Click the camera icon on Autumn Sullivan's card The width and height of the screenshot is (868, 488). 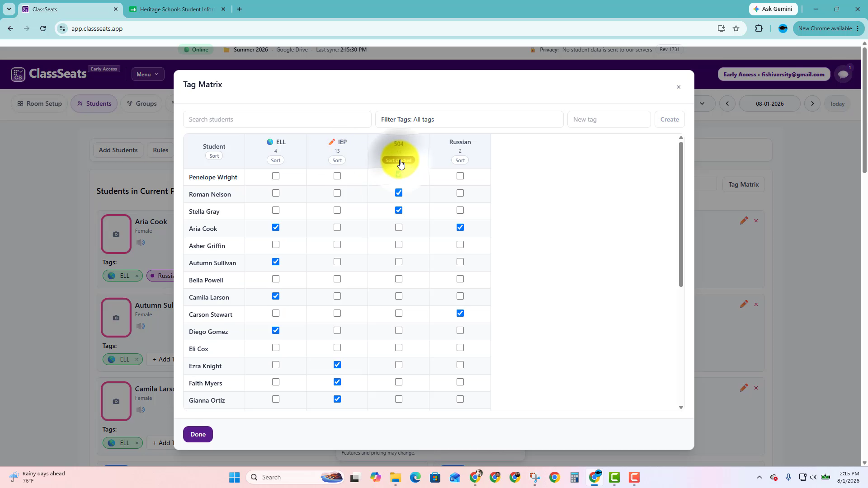pyautogui.click(x=116, y=318)
